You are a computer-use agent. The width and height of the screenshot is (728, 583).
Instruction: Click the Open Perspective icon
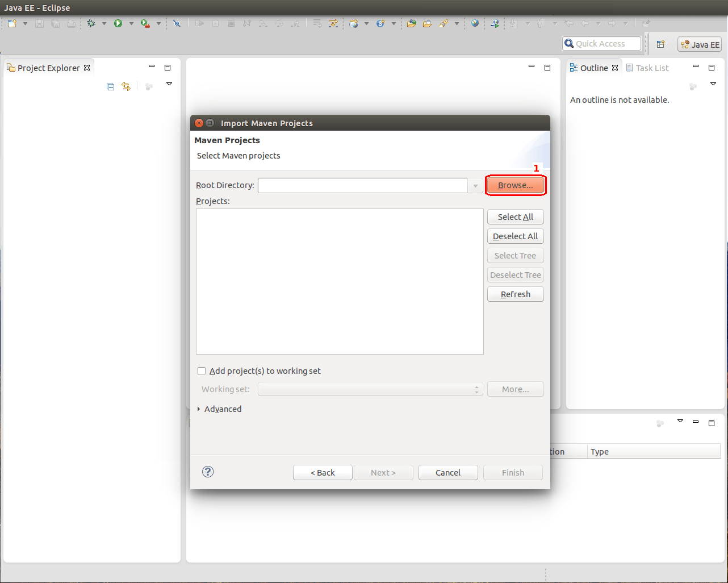click(660, 44)
